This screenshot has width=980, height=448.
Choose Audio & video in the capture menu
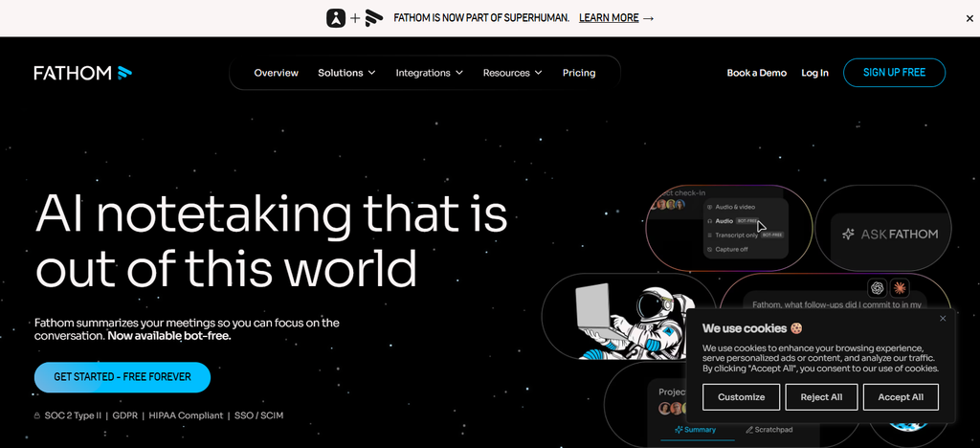pyautogui.click(x=735, y=207)
